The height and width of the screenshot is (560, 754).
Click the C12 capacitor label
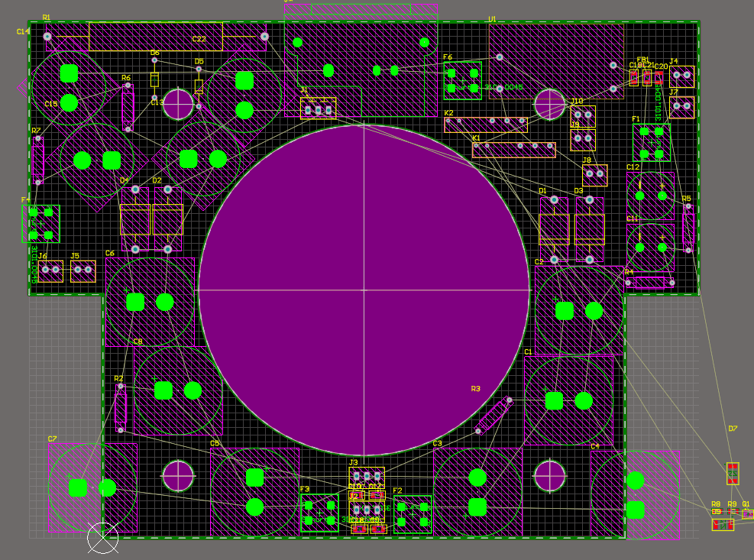633,167
